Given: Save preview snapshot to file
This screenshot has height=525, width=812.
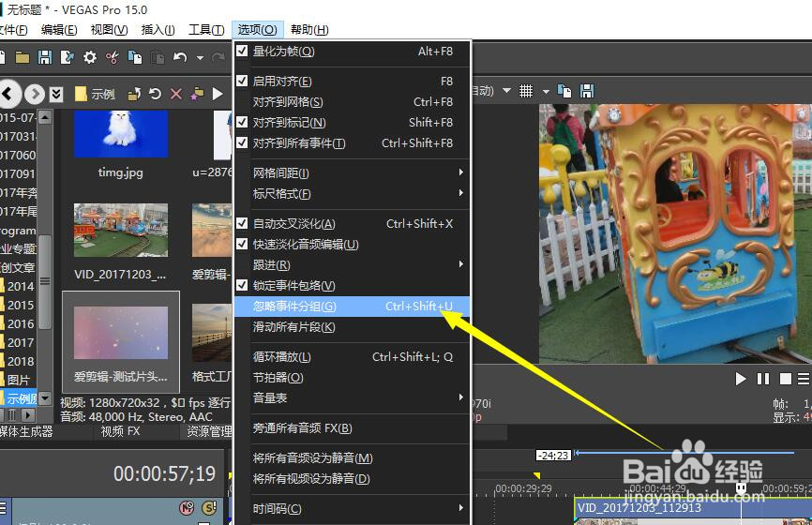Looking at the screenshot, I should [587, 91].
